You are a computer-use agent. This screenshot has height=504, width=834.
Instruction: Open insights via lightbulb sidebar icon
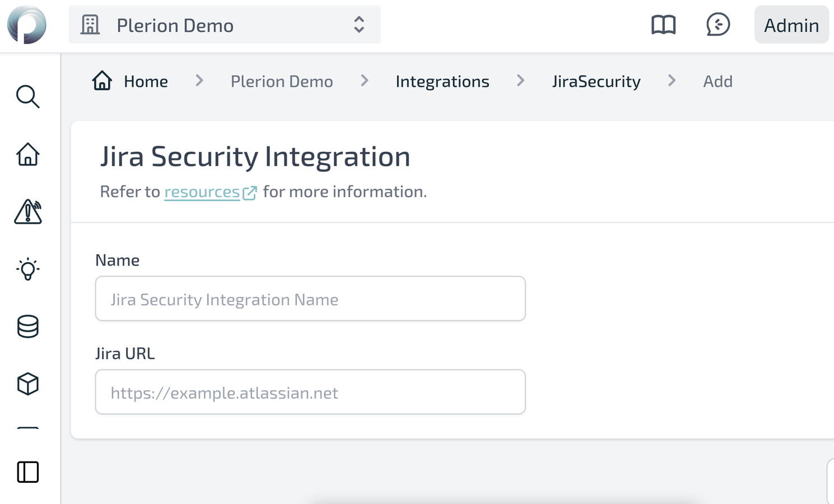27,269
